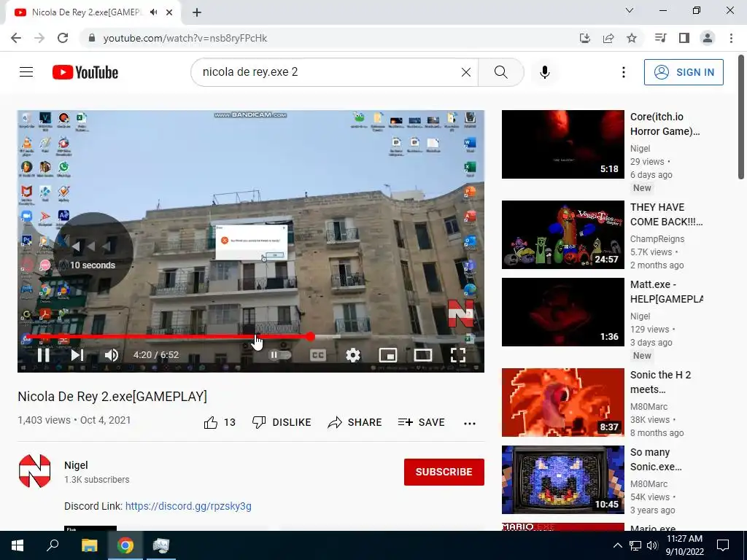
Task: Switch to theater mode
Action: [423, 355]
